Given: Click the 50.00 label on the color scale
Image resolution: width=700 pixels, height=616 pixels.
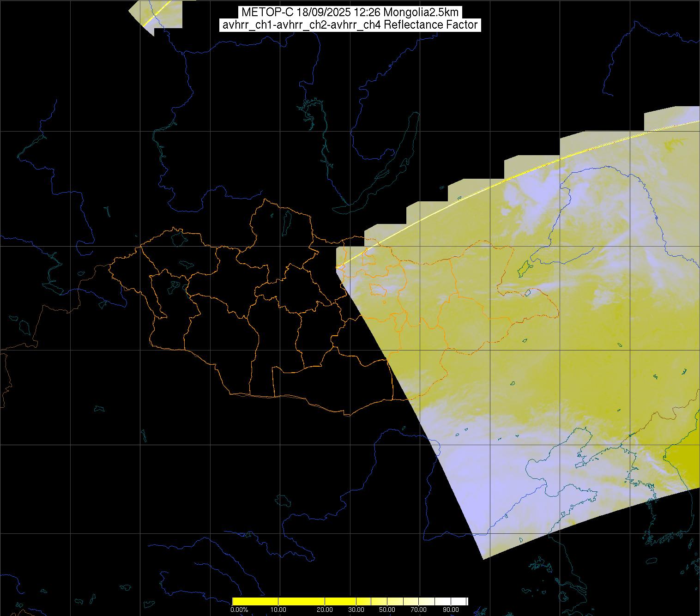Looking at the screenshot, I should click(x=387, y=610).
